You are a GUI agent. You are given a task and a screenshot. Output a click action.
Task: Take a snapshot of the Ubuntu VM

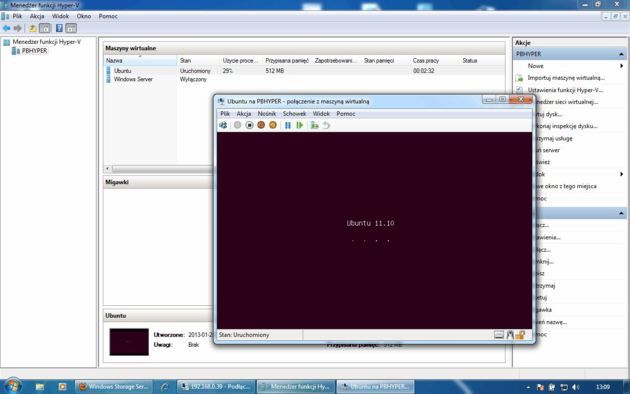click(x=314, y=125)
